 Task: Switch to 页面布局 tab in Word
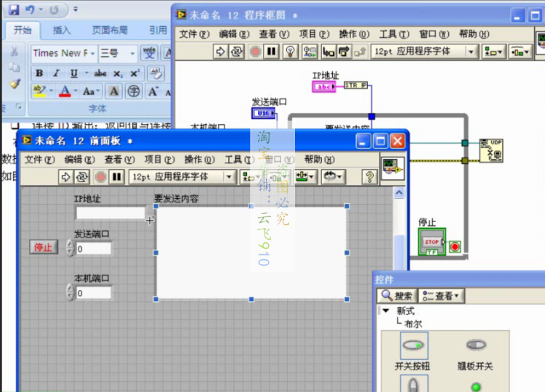point(110,30)
